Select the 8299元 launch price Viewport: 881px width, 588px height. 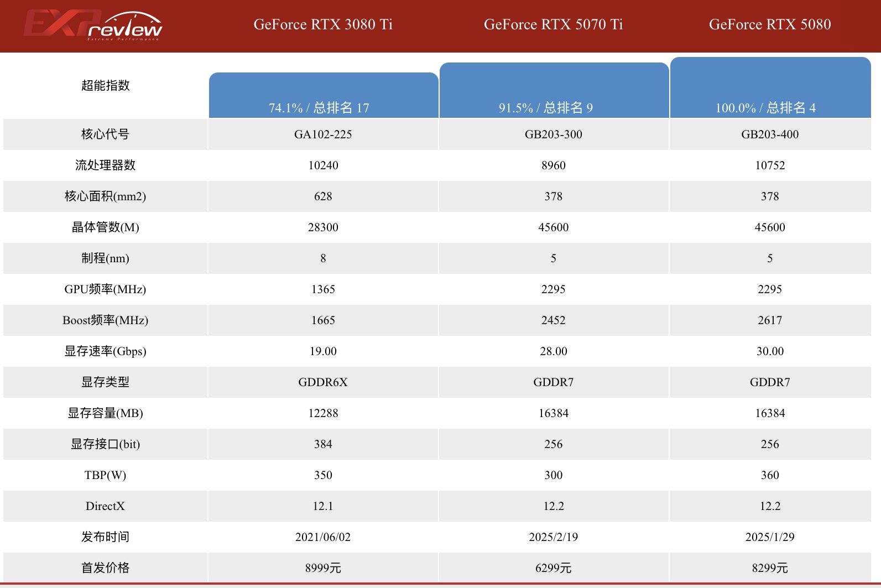[x=770, y=568]
